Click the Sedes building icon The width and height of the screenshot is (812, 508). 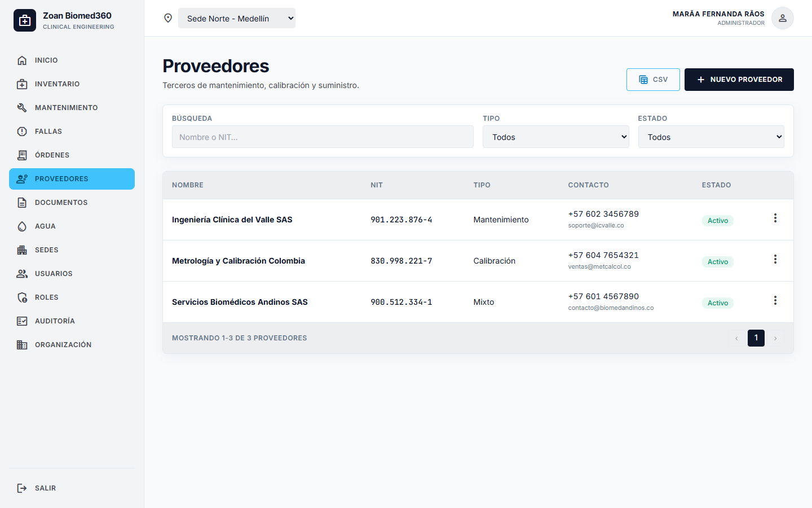pos(22,250)
